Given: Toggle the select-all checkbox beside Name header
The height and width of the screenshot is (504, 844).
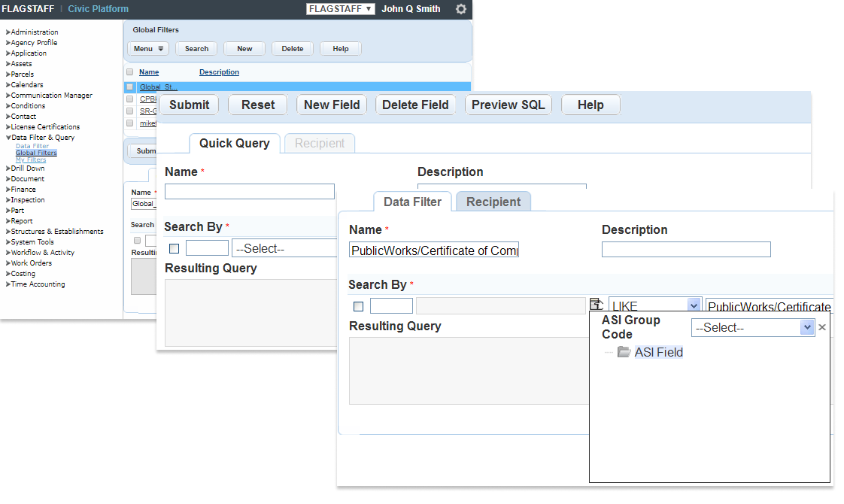Looking at the screenshot, I should click(x=130, y=72).
